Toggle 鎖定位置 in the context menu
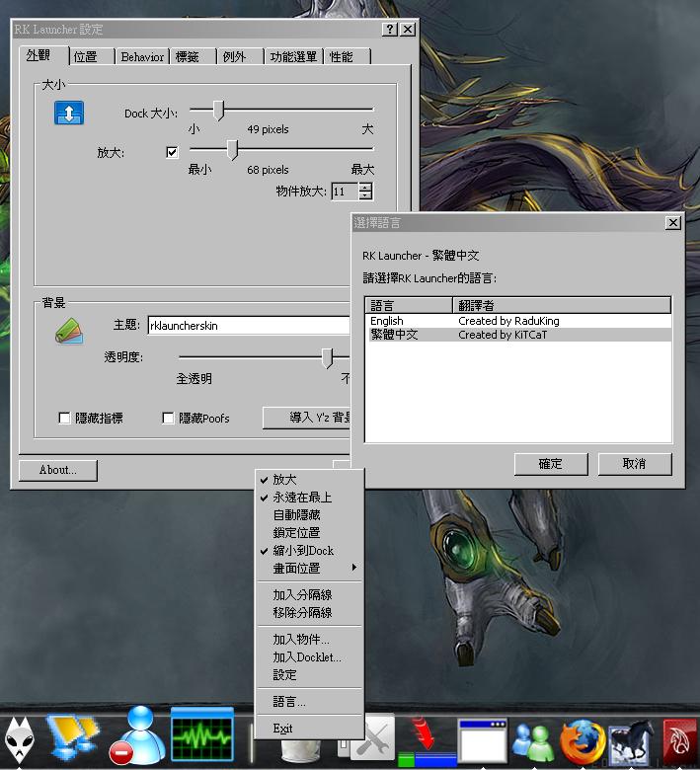700x770 pixels. point(310,533)
